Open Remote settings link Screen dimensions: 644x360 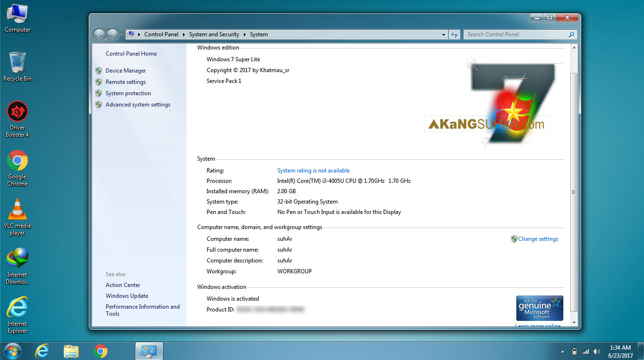tap(125, 82)
